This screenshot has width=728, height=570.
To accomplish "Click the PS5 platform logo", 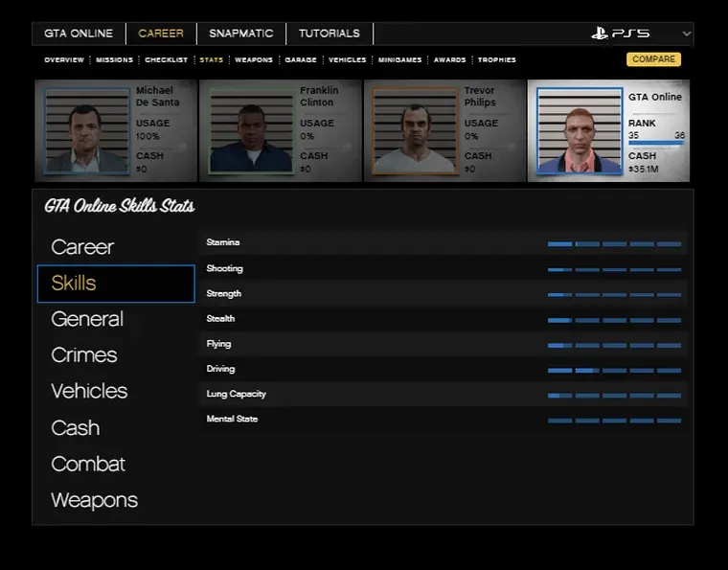I will pos(620,34).
